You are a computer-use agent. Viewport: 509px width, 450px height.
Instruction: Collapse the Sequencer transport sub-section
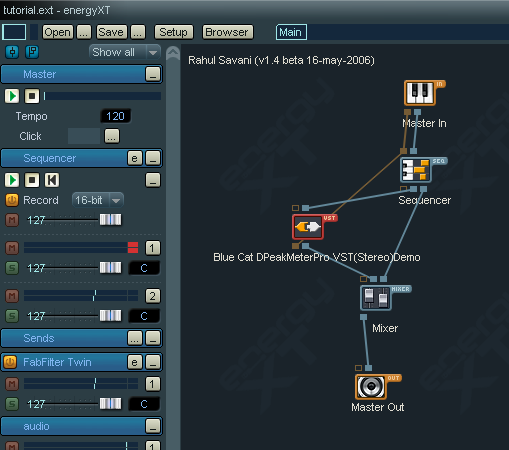coord(153,180)
